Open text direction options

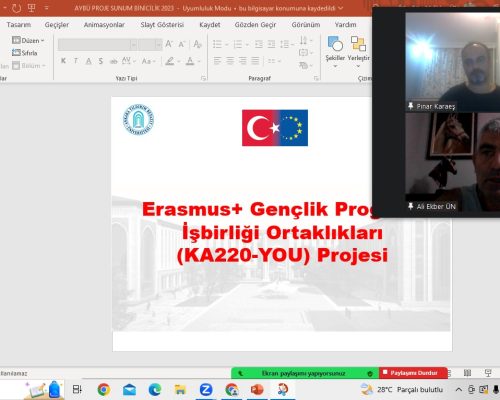point(306,41)
